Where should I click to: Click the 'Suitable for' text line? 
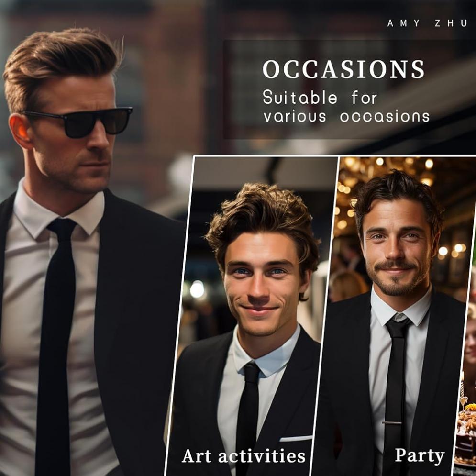[x=320, y=98]
